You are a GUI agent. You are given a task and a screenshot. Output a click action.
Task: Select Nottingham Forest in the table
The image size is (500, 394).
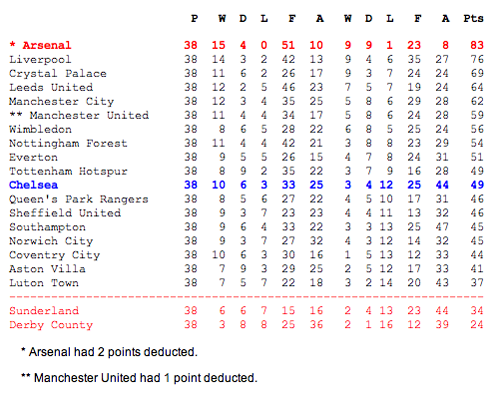(x=68, y=143)
